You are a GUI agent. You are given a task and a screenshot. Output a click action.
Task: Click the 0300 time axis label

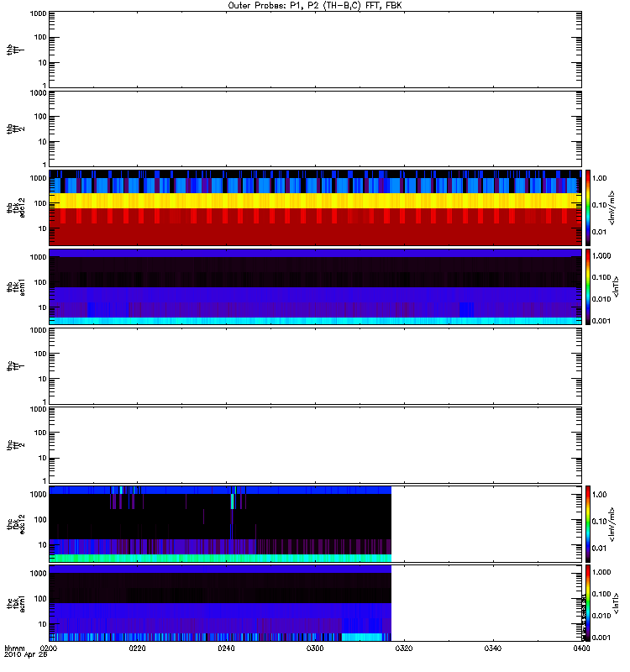click(315, 648)
